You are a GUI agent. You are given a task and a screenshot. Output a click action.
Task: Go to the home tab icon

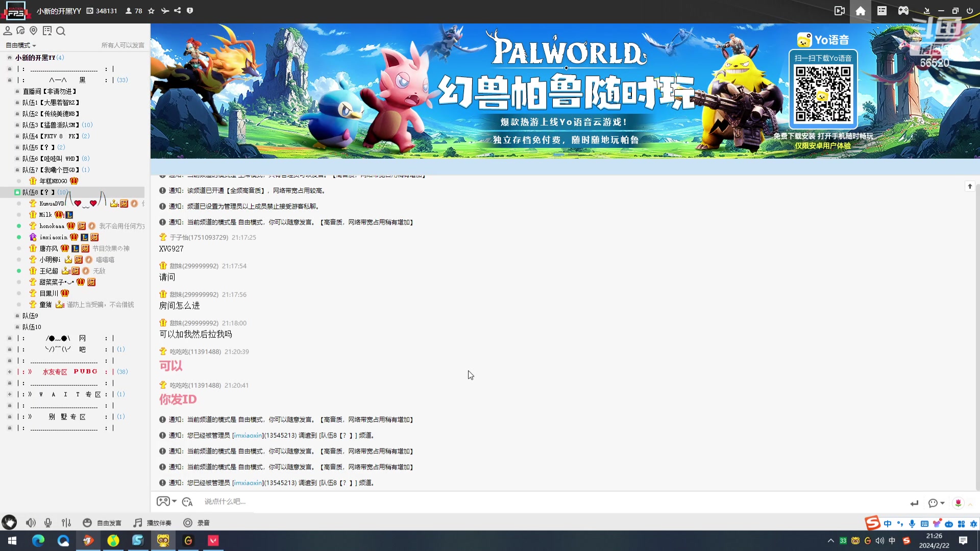pos(861,11)
